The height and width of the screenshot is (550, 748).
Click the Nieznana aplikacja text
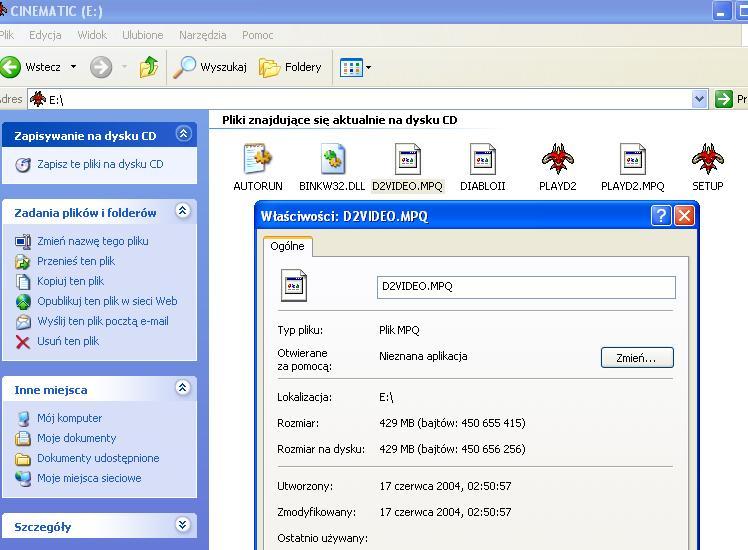(423, 356)
